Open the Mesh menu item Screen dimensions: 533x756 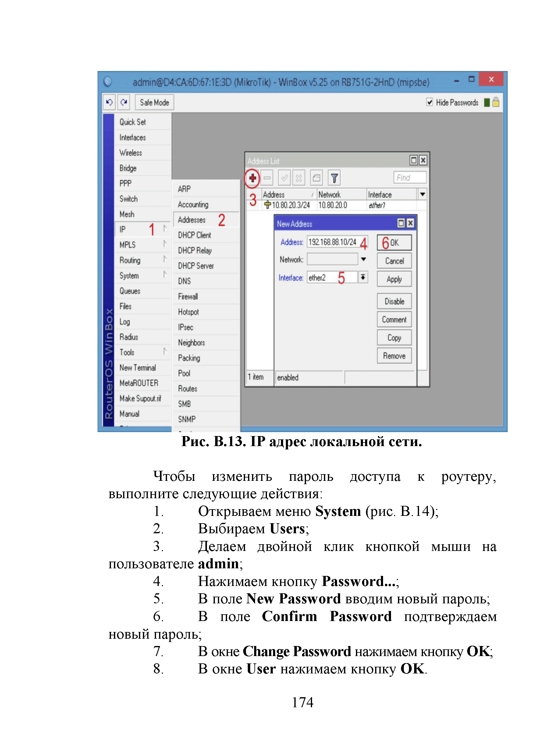coord(143,214)
